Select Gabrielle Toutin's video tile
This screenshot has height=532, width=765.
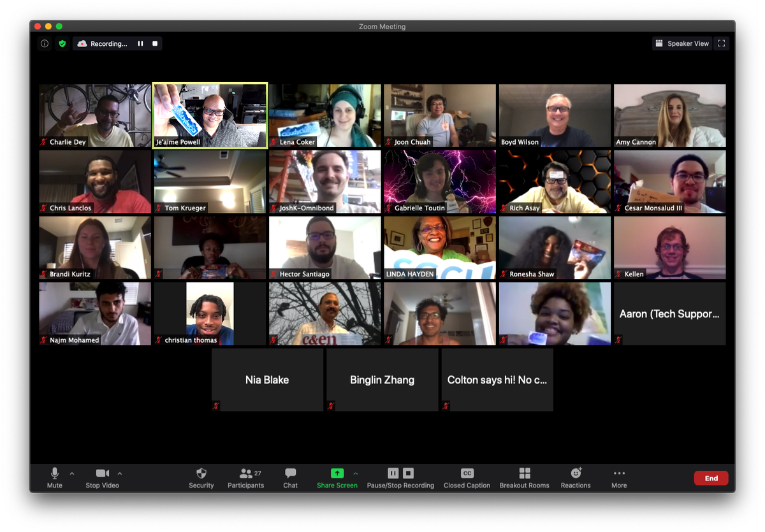[x=440, y=182]
